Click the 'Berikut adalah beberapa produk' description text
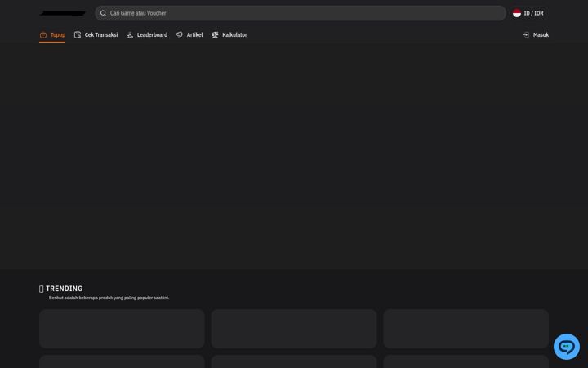Image resolution: width=588 pixels, height=368 pixels. [x=109, y=298]
